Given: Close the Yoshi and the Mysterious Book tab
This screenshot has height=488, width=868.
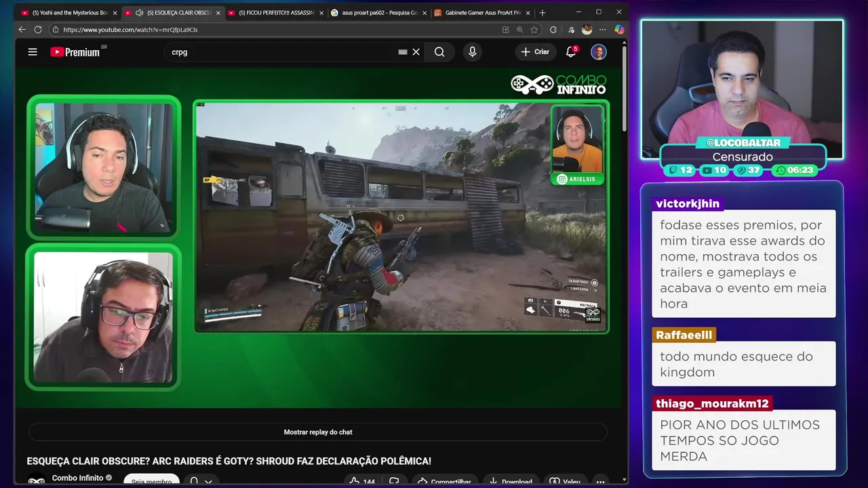Looking at the screenshot, I should coord(115,13).
